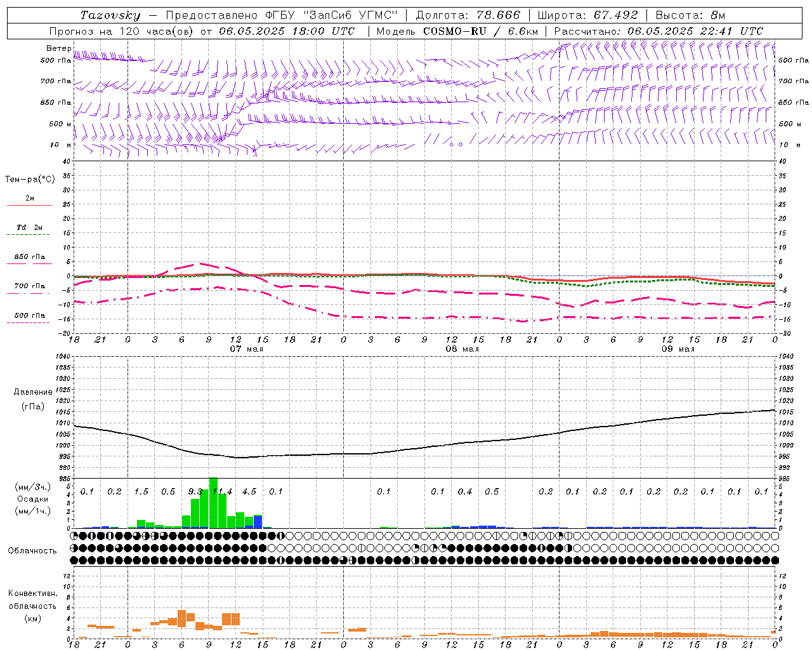Viewport: 812px width, 650px height.
Task: Click the 09 мая date label
Action: tap(678, 349)
